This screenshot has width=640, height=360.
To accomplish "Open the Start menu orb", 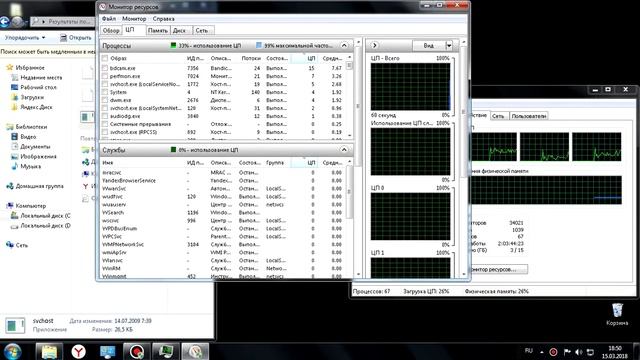I will 12,351.
